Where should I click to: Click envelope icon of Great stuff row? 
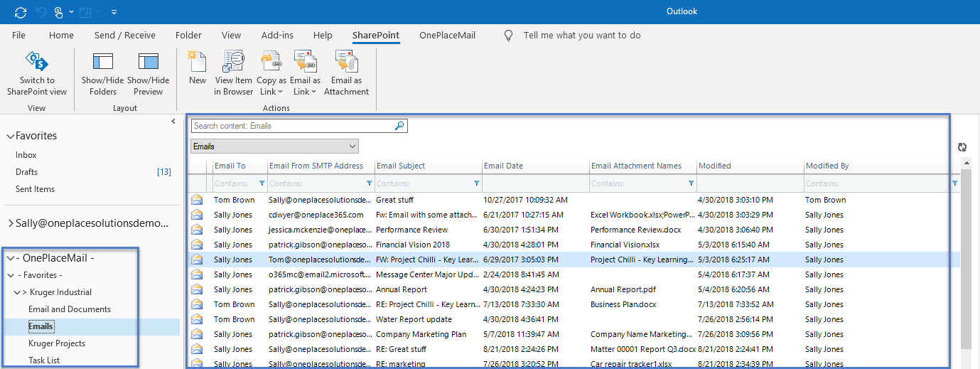click(197, 200)
